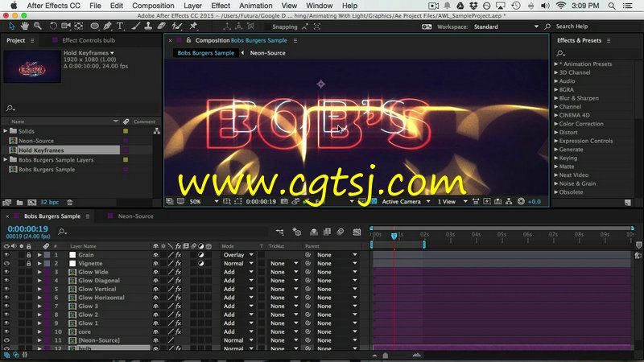Image resolution: width=644 pixels, height=362 pixels.
Task: Click the Neon-Source breadcrumb in viewer
Action: click(x=267, y=53)
